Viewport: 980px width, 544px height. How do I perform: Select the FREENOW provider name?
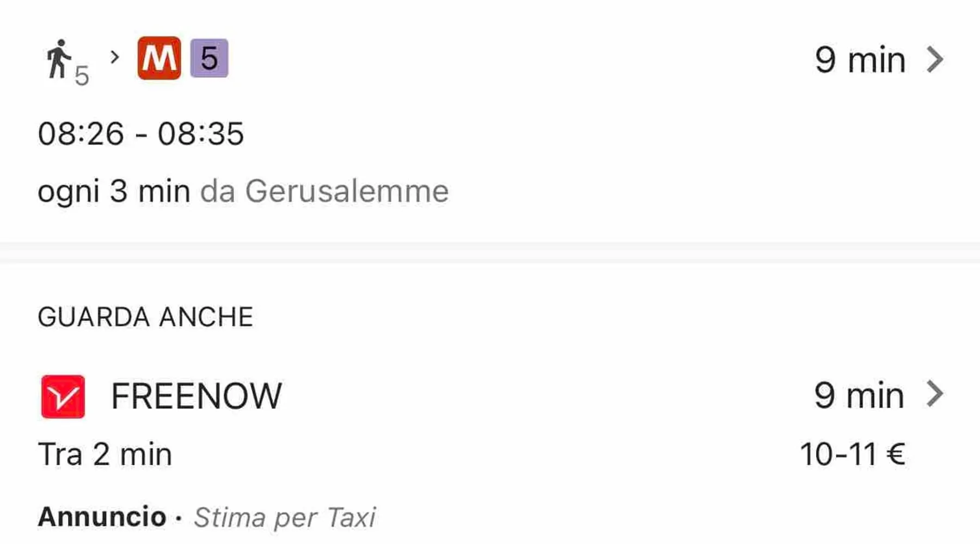click(197, 396)
